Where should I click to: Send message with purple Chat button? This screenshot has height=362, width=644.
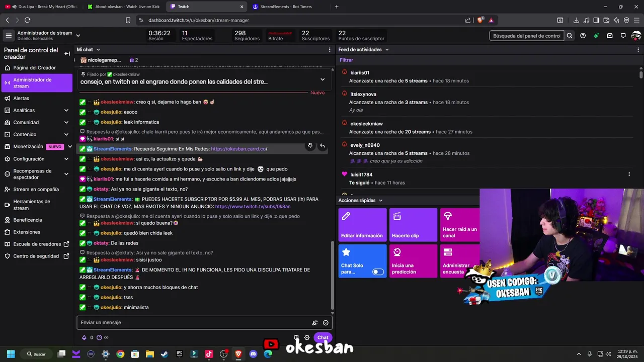click(323, 337)
